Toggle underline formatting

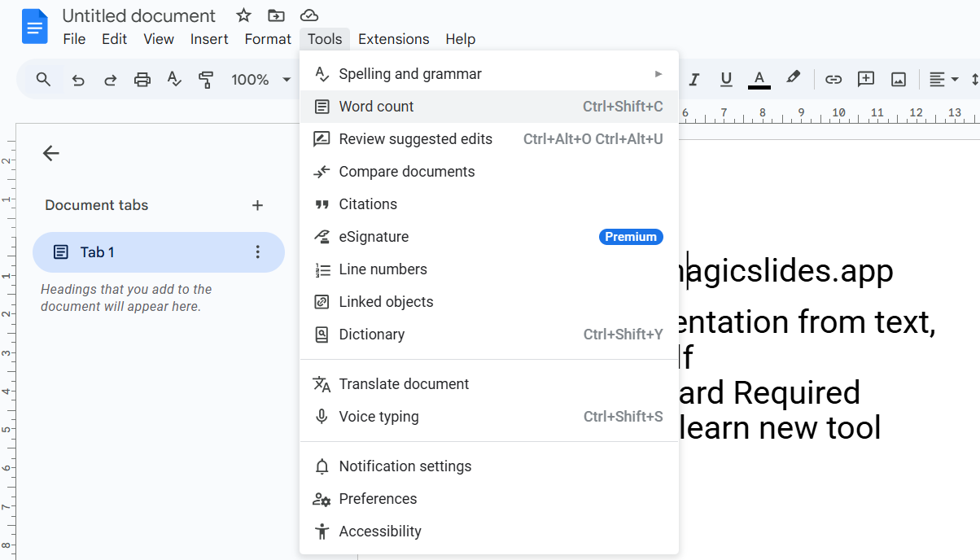pyautogui.click(x=726, y=79)
